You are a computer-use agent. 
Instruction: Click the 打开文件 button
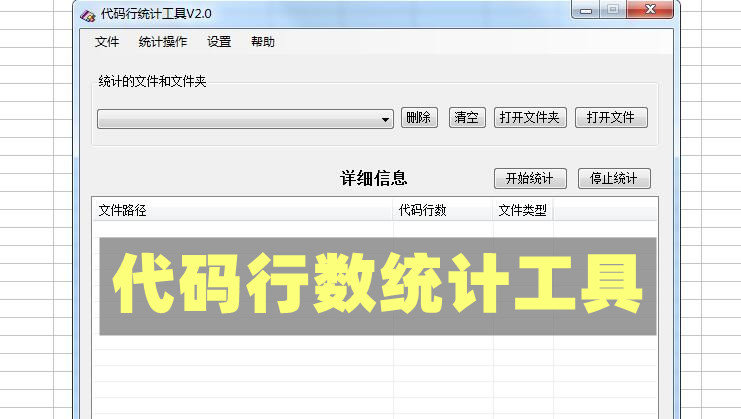(x=611, y=117)
